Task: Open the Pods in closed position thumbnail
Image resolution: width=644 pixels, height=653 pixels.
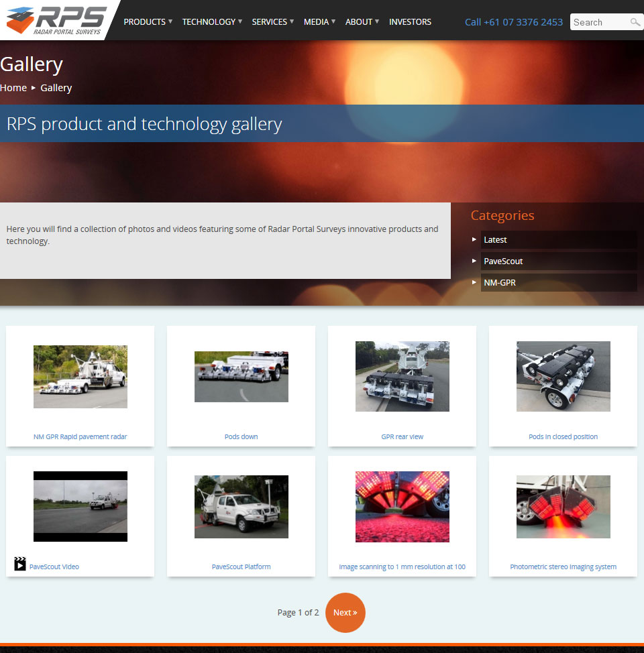Action: pos(563,377)
